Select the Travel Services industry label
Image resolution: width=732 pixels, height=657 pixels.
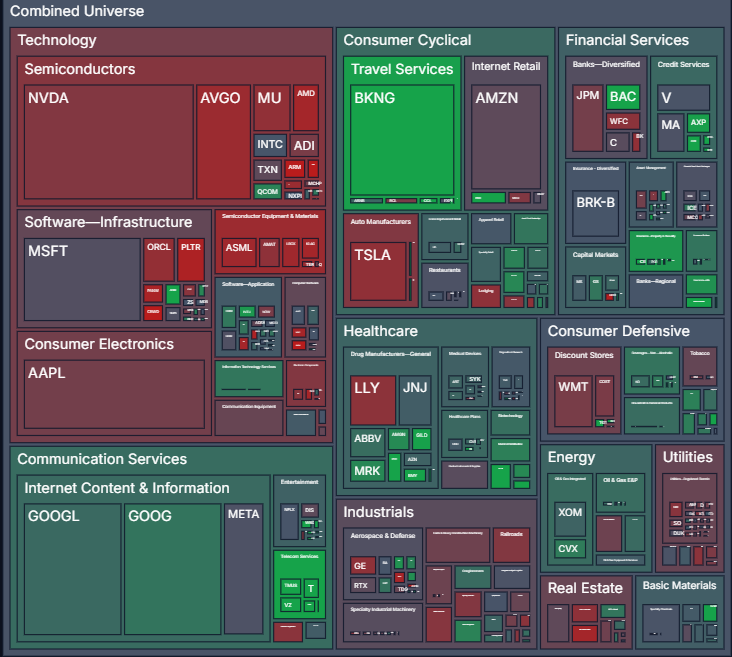coord(402,69)
